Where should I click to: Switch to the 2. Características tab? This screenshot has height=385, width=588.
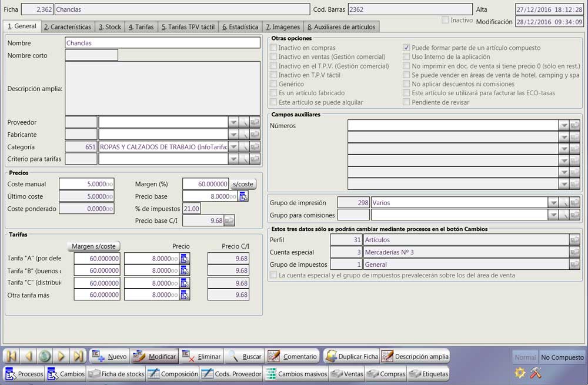tap(68, 27)
